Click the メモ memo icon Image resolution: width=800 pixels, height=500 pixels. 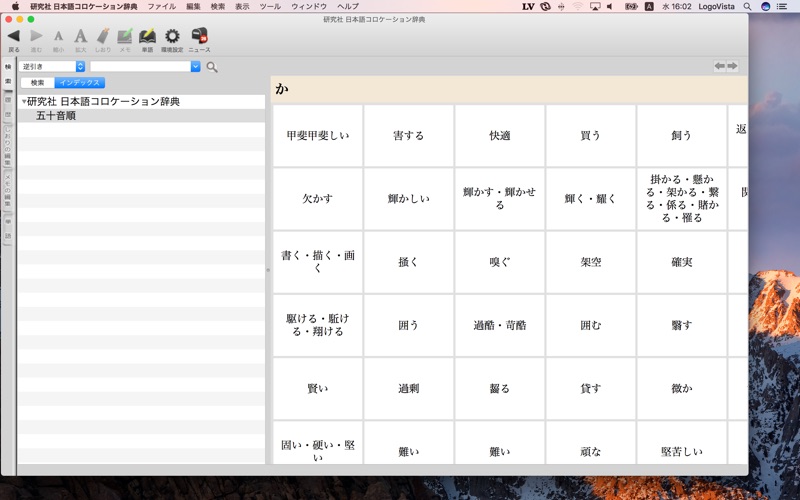(x=125, y=37)
